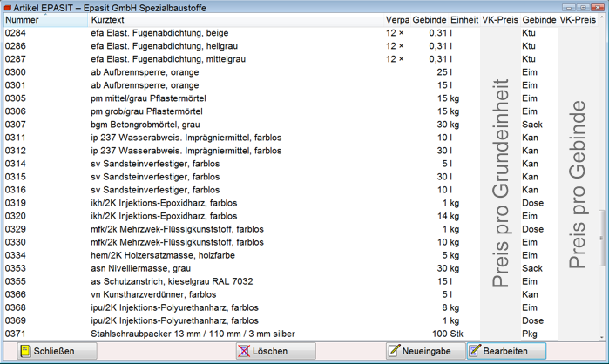This screenshot has height=364, width=609.
Task: Click 8 kg cell in row 0368
Action: (x=450, y=307)
